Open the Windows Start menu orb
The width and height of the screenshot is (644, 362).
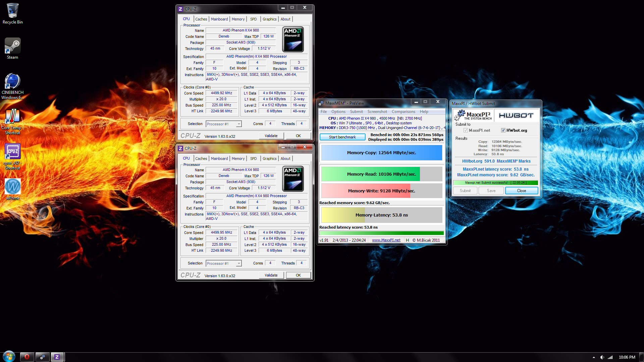(9, 357)
